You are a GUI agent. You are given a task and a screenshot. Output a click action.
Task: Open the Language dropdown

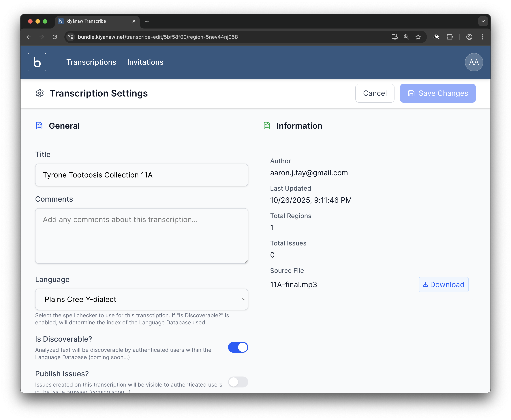141,299
